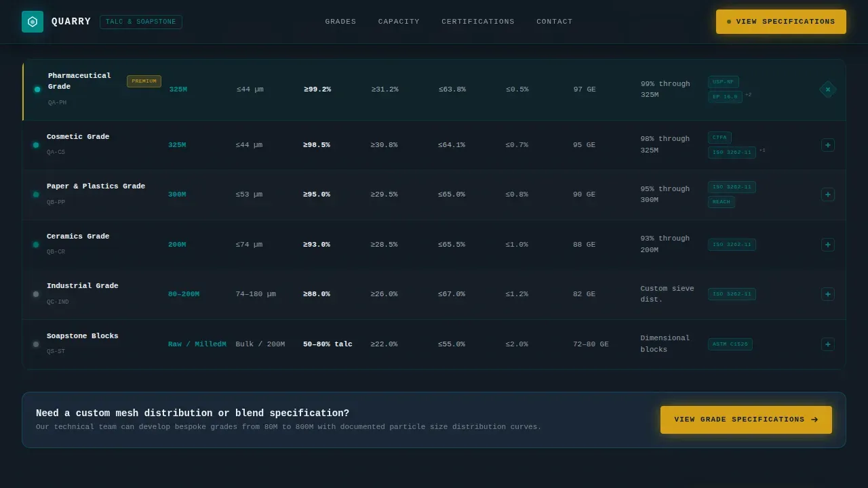This screenshot has width=868, height=488.
Task: Click the 72–80 GE brightness value
Action: point(591,344)
